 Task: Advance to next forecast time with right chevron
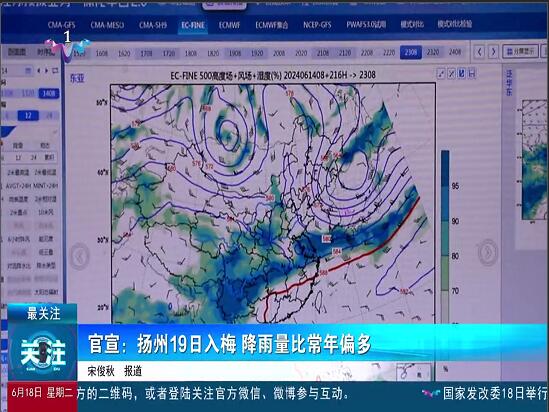click(x=493, y=52)
